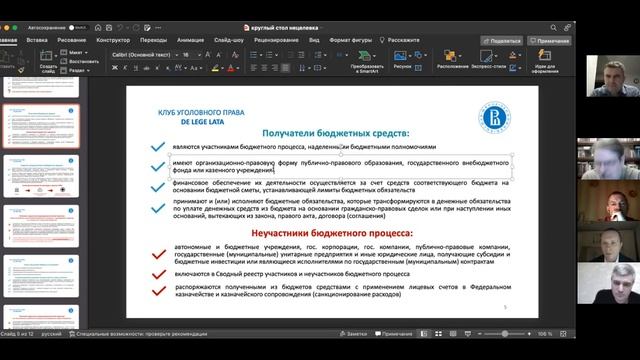The width and height of the screenshot is (640, 360).
Task: Click the Redo arrow icon
Action: 136,28
